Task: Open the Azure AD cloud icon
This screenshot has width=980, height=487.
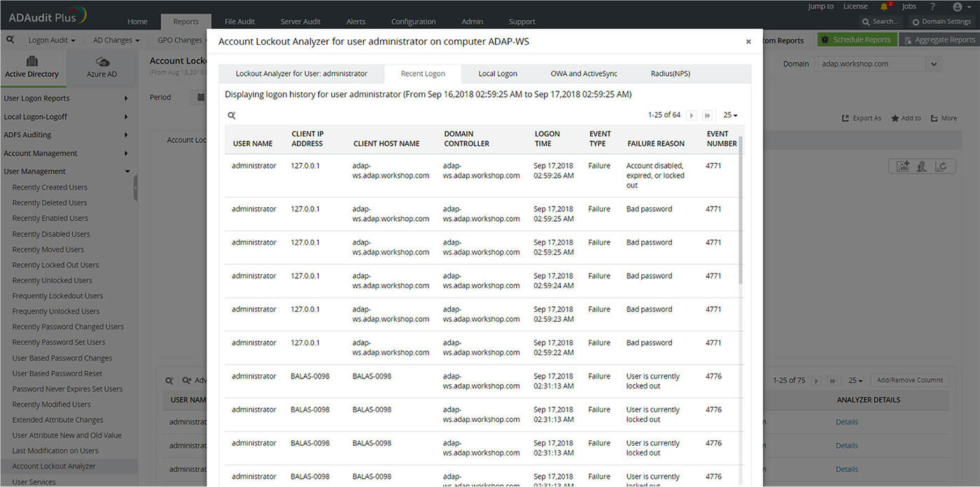Action: [102, 62]
